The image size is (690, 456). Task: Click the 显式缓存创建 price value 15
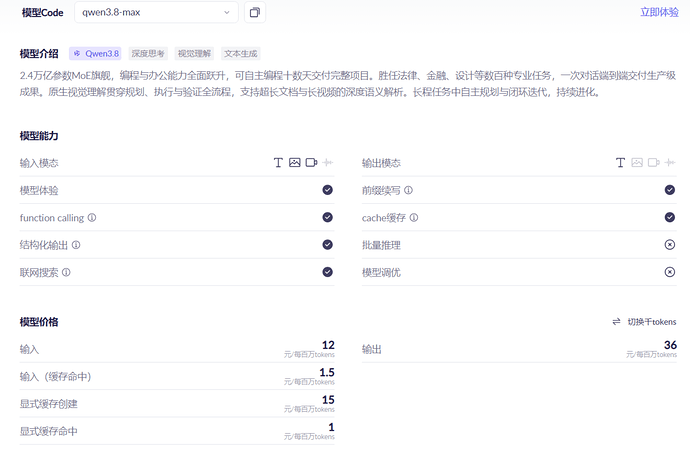(328, 399)
